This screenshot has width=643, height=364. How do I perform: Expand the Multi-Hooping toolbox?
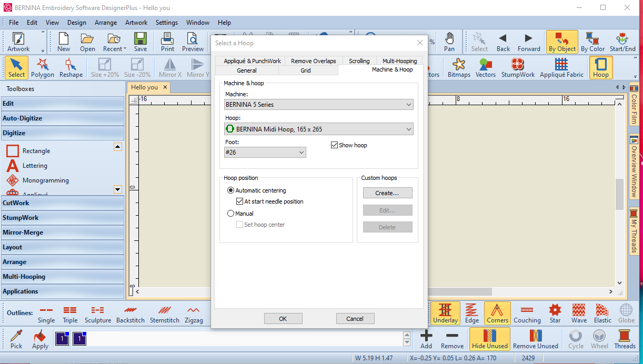(63, 276)
